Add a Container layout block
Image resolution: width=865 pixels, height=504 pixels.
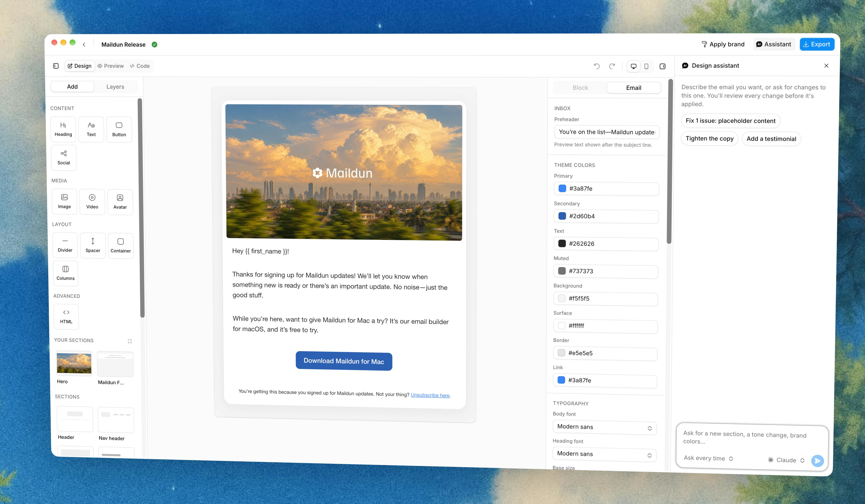click(x=121, y=246)
